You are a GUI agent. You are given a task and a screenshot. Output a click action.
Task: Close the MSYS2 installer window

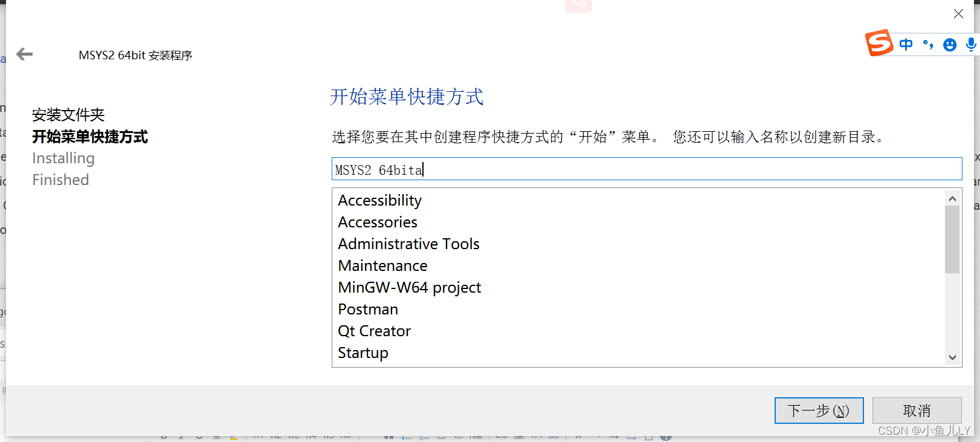(958, 14)
